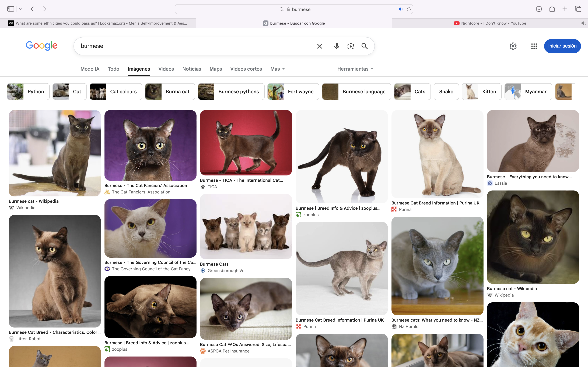The height and width of the screenshot is (367, 588).
Task: Expand the Herramientas dropdown
Action: [x=355, y=69]
